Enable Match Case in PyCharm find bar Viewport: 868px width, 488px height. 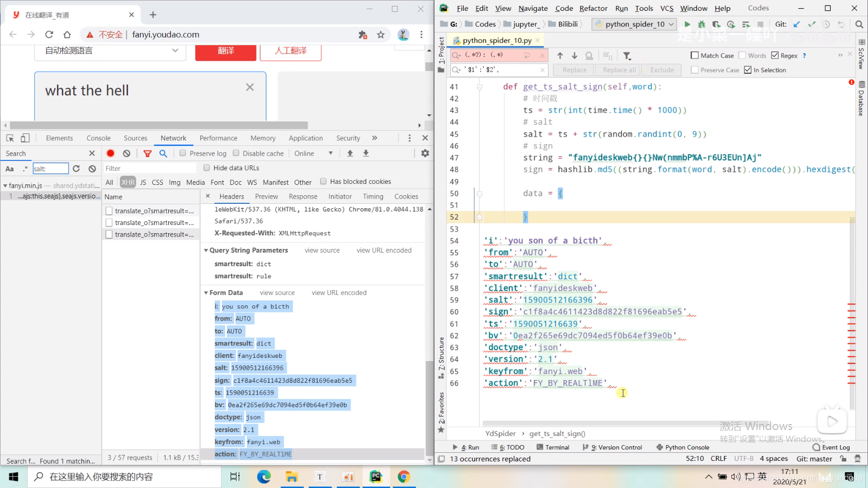pyautogui.click(x=694, y=55)
